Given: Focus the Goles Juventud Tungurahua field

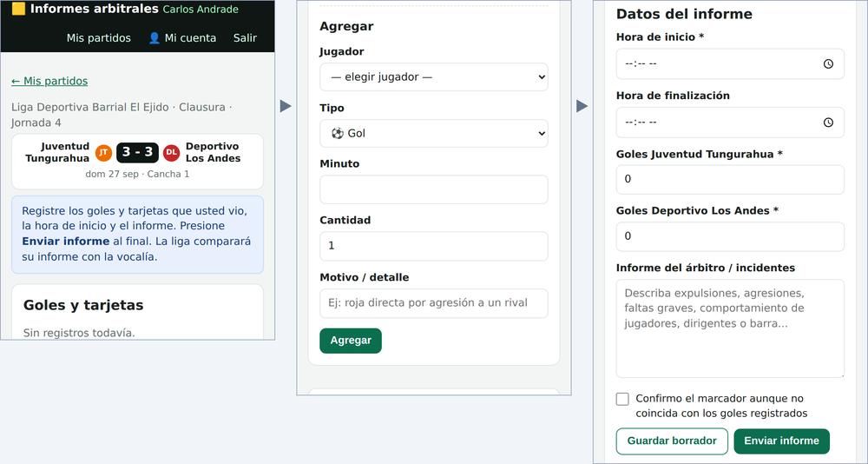Looking at the screenshot, I should click(730, 180).
